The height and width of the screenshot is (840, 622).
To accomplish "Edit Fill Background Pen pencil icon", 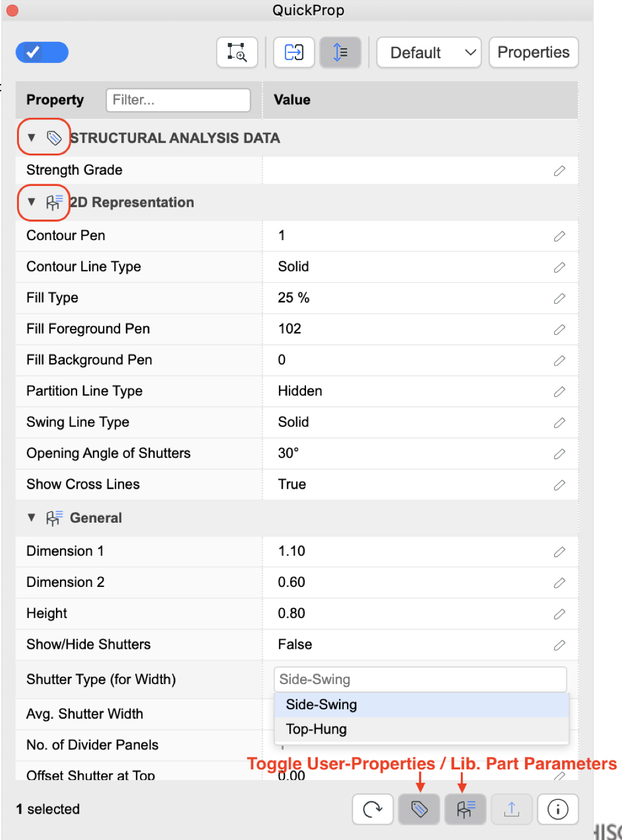I will coord(560,360).
